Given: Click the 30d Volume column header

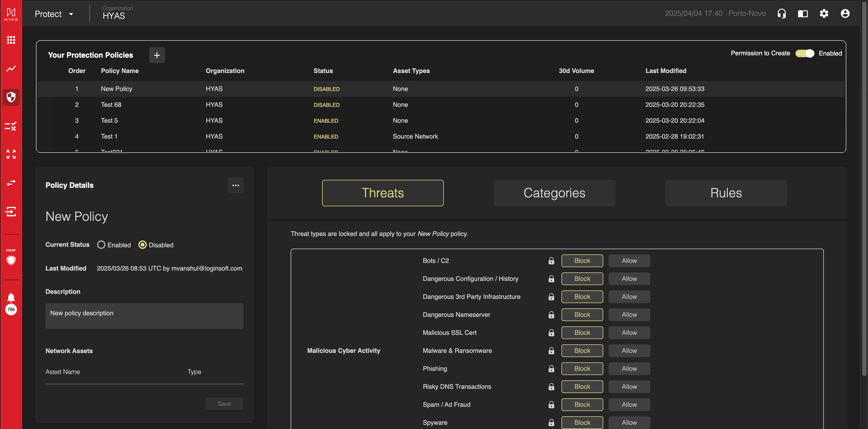Looking at the screenshot, I should [x=576, y=71].
